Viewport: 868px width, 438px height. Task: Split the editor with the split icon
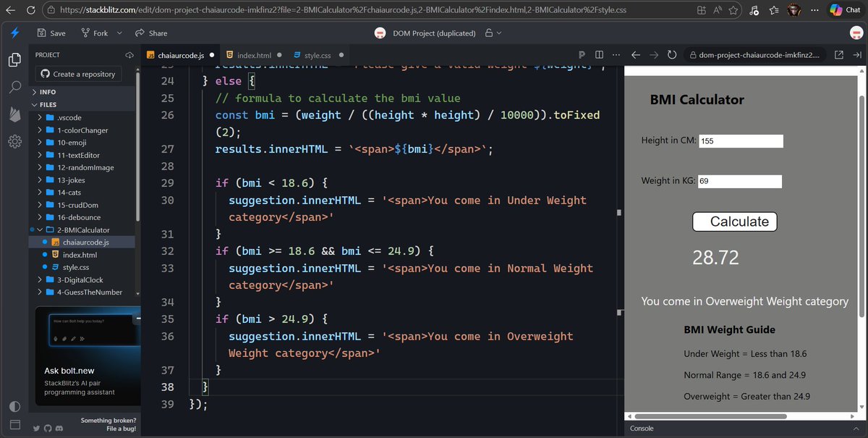[x=599, y=55]
